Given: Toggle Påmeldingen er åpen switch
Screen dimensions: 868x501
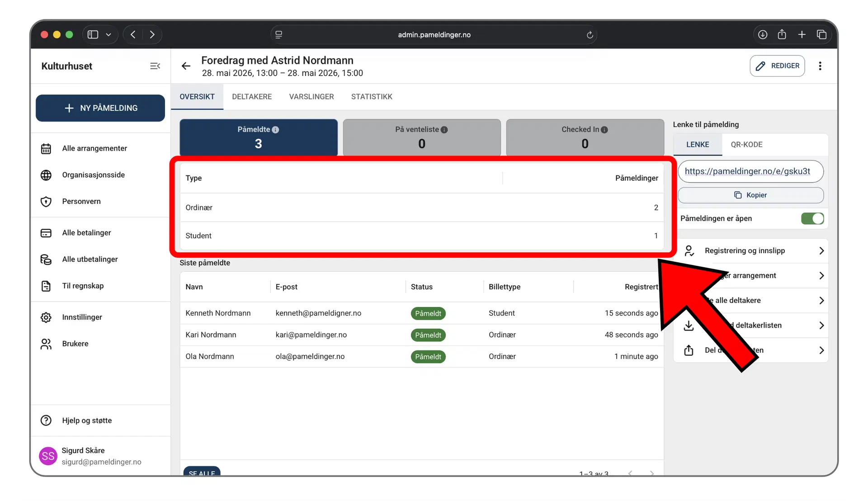Looking at the screenshot, I should point(812,219).
